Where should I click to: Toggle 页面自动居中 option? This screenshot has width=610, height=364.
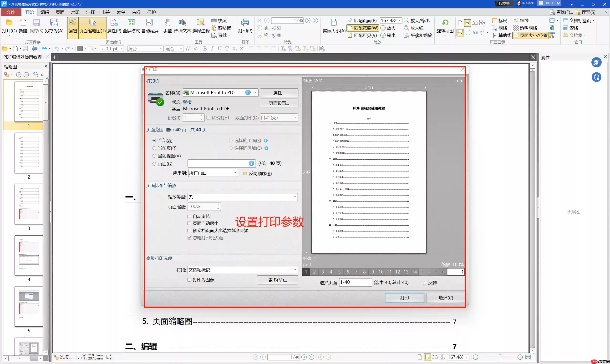pyautogui.click(x=189, y=223)
